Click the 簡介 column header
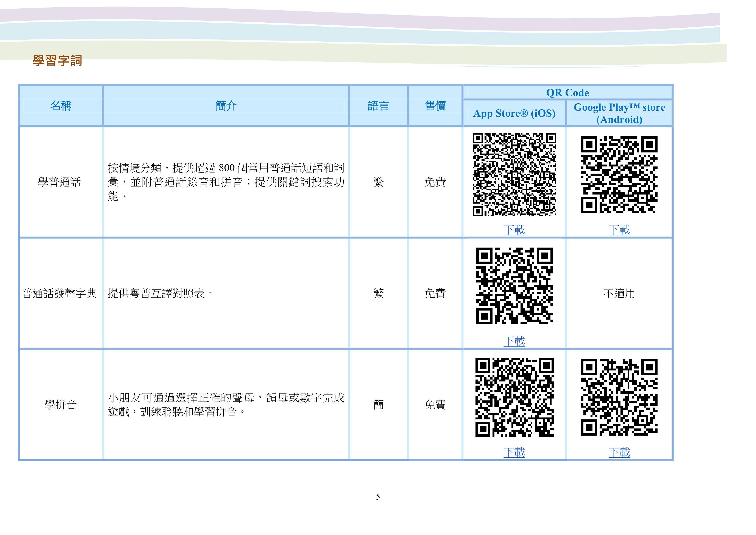The width and height of the screenshot is (756, 535). coord(226,106)
